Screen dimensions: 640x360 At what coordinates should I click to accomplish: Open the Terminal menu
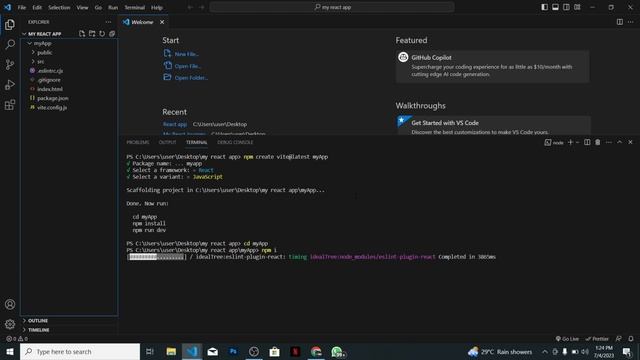click(135, 7)
